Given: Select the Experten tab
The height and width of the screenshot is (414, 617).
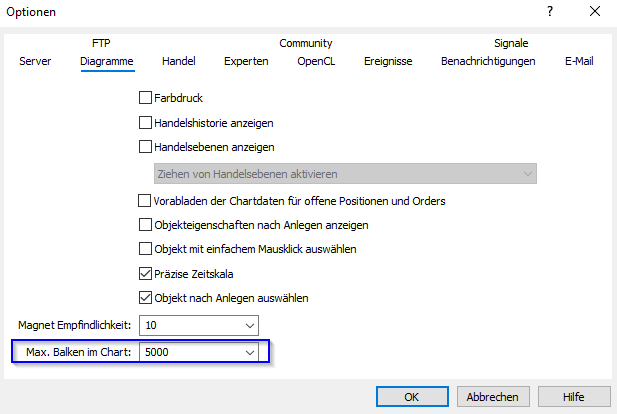Looking at the screenshot, I should click(x=246, y=61).
